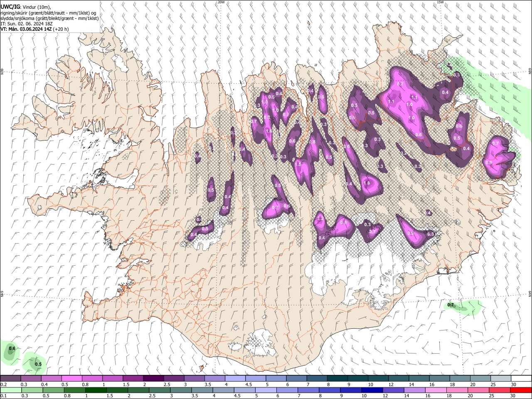The image size is (532, 399).
Task: Select bright pink snow swatch between 0.5 and 0.8
Action: pyautogui.click(x=71, y=378)
